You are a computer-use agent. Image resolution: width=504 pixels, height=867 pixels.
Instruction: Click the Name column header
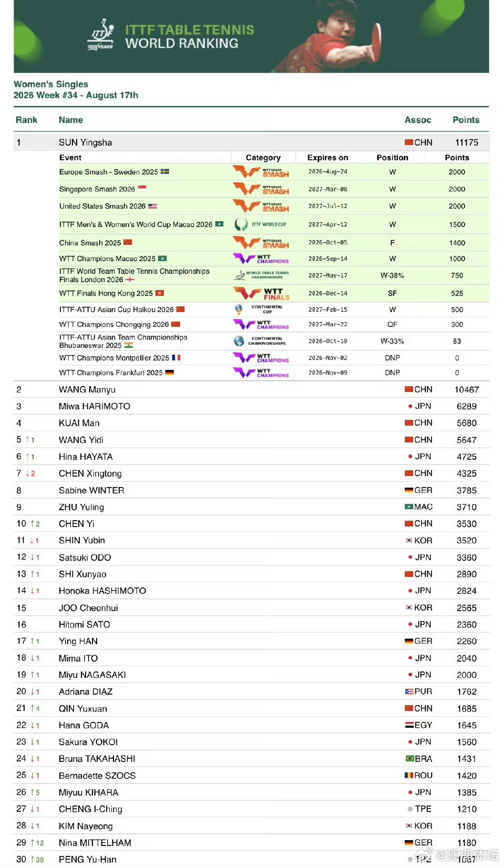click(x=71, y=120)
